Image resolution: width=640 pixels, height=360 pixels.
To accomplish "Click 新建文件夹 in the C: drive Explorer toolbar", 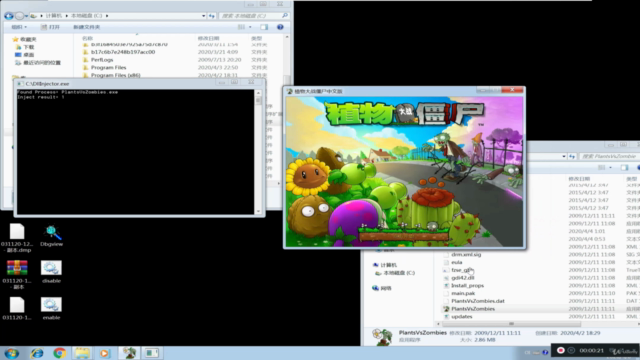I will pos(87,27).
